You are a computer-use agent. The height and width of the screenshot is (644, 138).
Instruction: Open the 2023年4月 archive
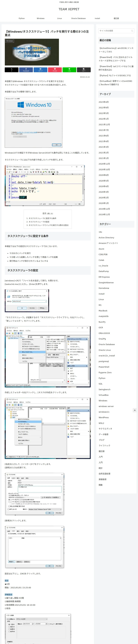104,102
